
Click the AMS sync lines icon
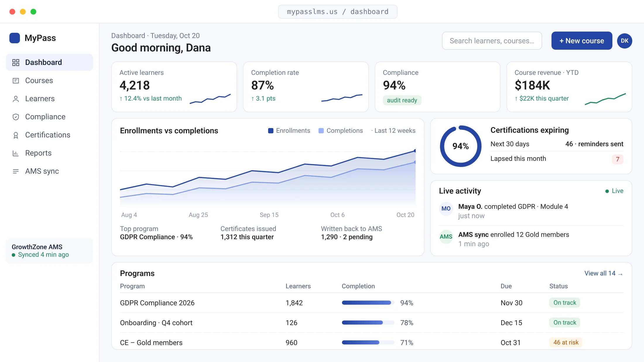tap(16, 171)
